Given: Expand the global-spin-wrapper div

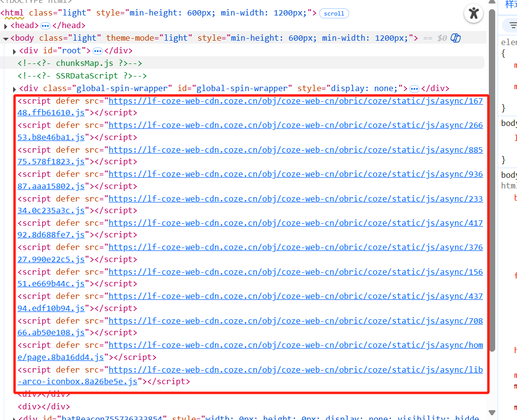Looking at the screenshot, I should point(14,89).
